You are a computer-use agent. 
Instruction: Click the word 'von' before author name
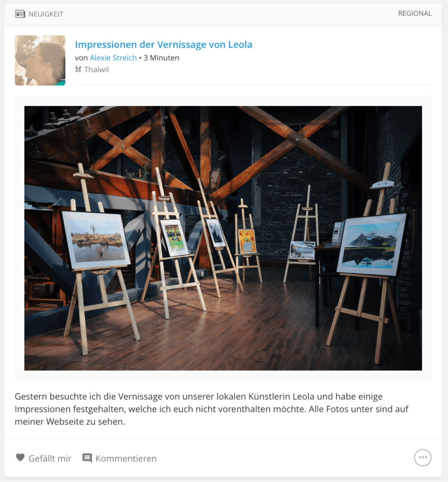[81, 58]
